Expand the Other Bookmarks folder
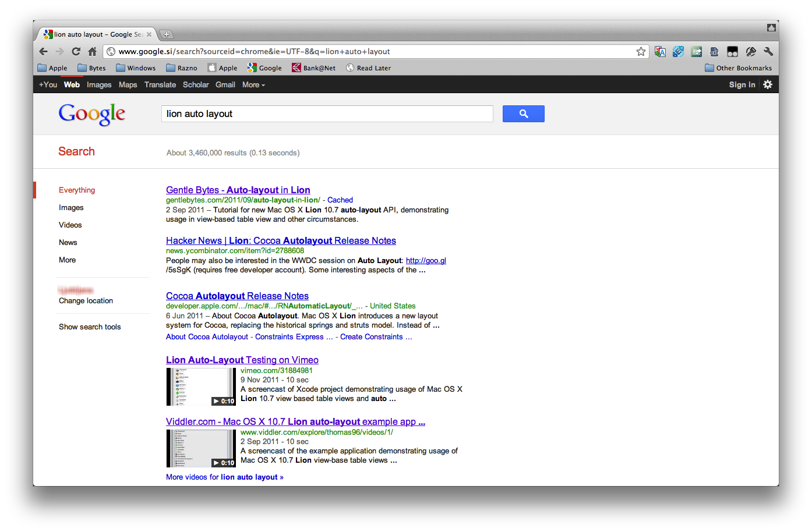Image resolution: width=812 pixels, height=532 pixels. pos(738,68)
